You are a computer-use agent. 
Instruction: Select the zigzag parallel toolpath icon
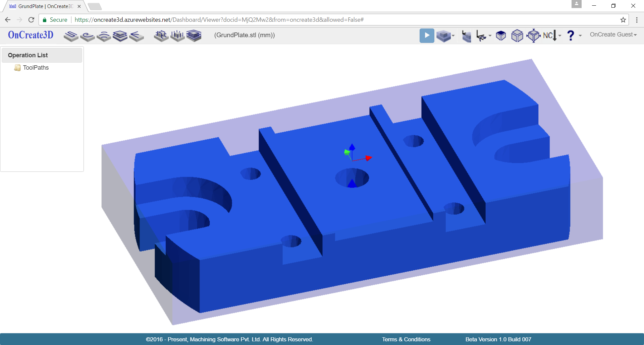pyautogui.click(x=71, y=36)
